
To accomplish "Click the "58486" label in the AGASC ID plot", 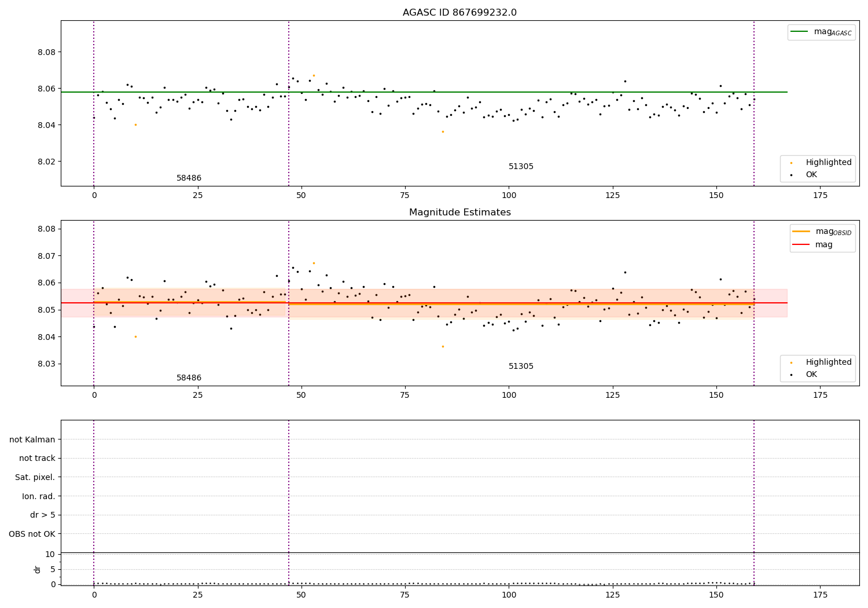I will 189,178.
